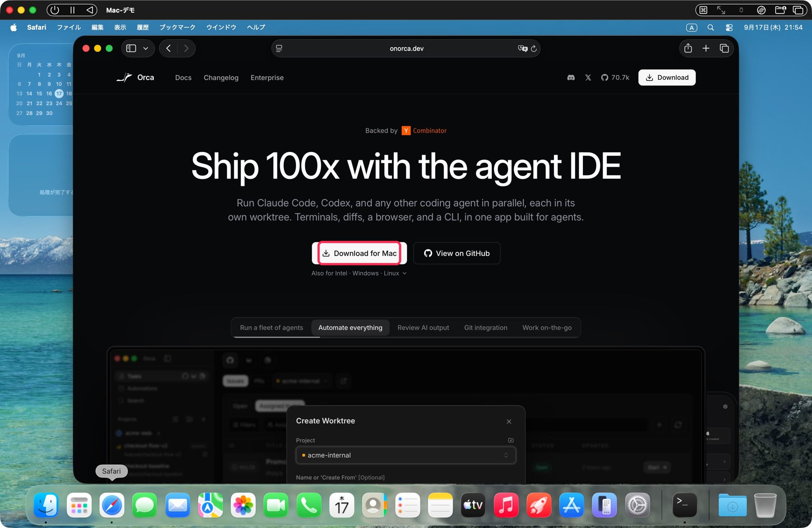
Task: Open FaceTime from the Dock
Action: pos(276,505)
